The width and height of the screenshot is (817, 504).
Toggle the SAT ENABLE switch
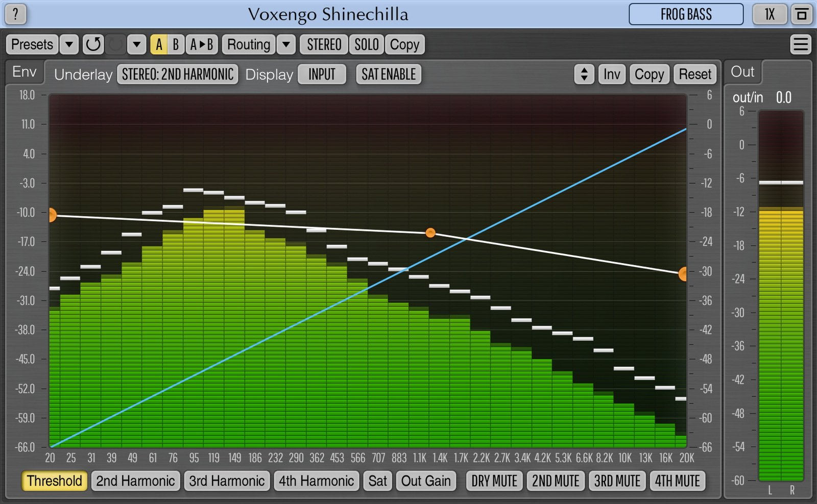click(389, 74)
